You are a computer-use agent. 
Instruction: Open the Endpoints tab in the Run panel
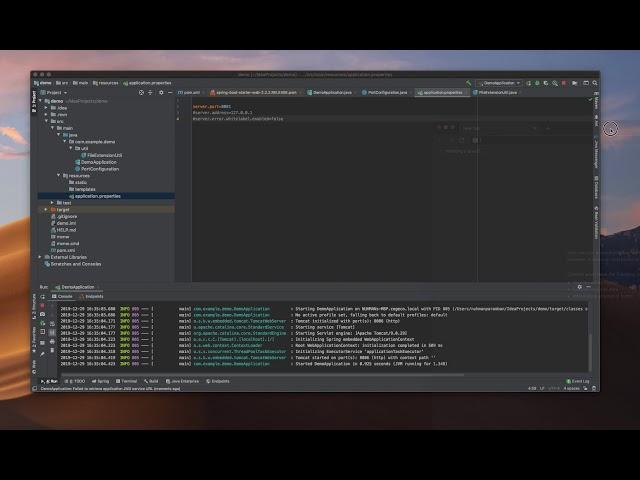(91, 297)
